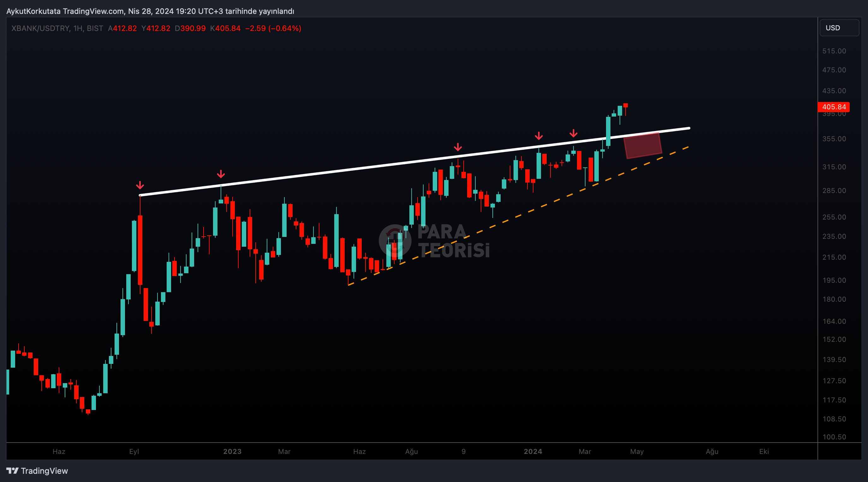Select the orange dashed support line
The width and height of the screenshot is (868, 482).
click(x=519, y=215)
